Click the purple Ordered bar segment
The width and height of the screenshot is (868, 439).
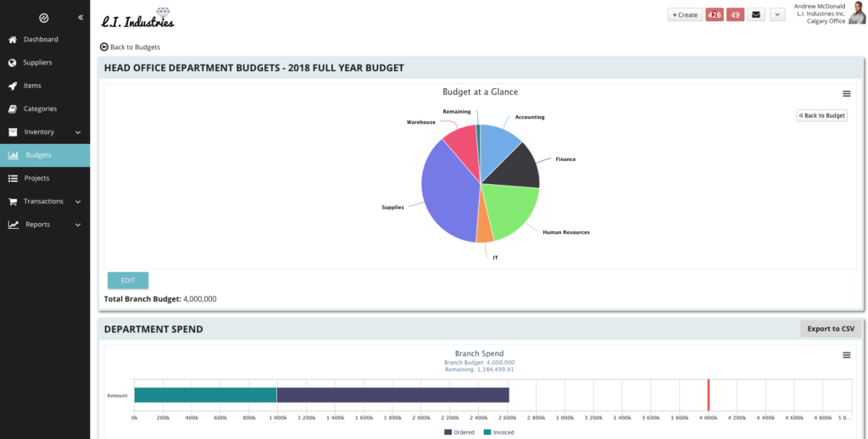(x=392, y=395)
